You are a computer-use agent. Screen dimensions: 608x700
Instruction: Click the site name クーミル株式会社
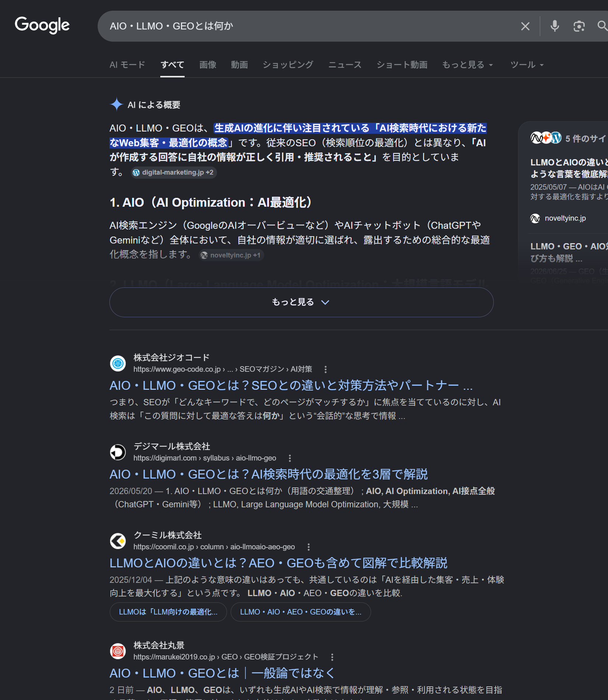168,535
